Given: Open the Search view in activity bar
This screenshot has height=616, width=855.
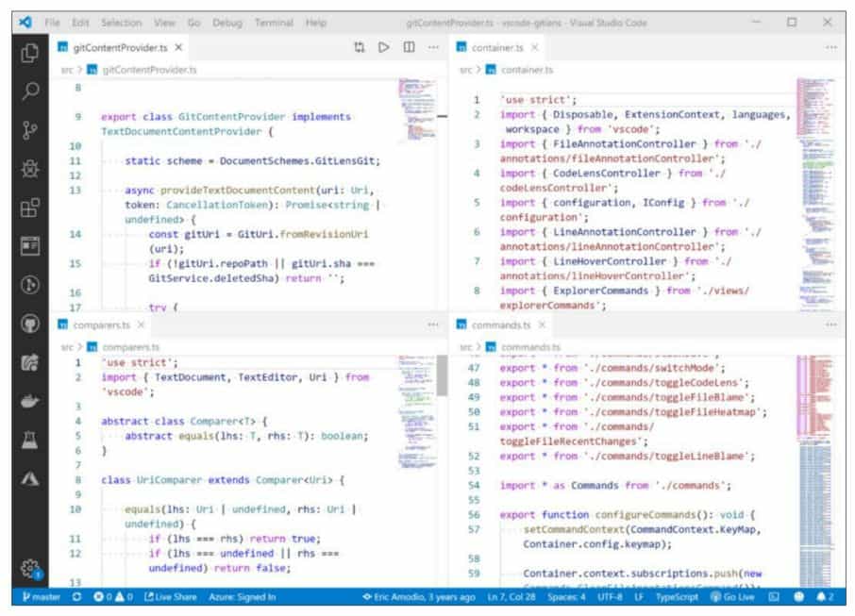Looking at the screenshot, I should click(x=30, y=92).
